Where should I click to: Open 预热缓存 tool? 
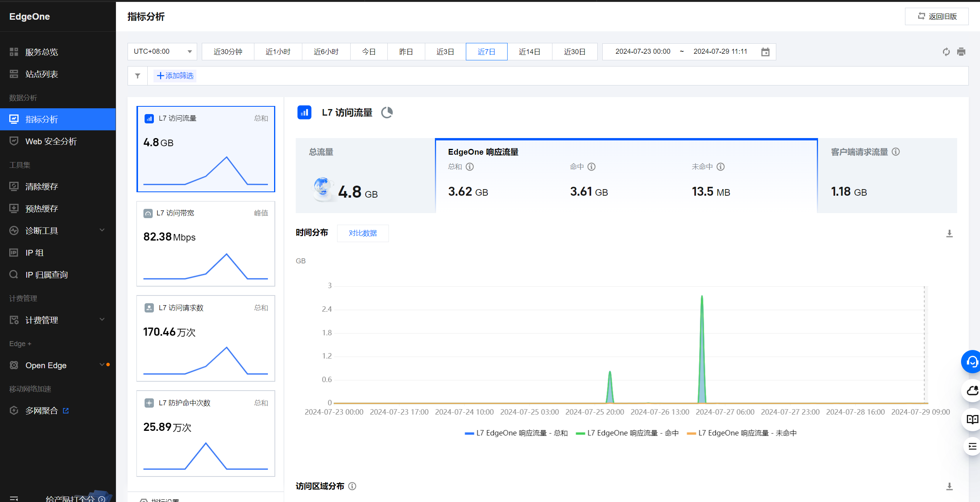coord(58,208)
